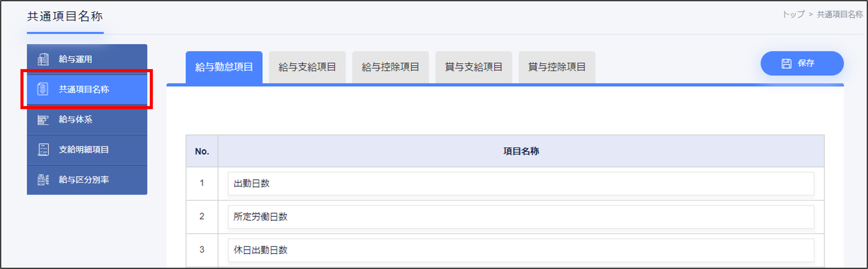The height and width of the screenshot is (269, 868).
Task: Switch to the 給与勤怠項目 tab
Action: coord(224,67)
